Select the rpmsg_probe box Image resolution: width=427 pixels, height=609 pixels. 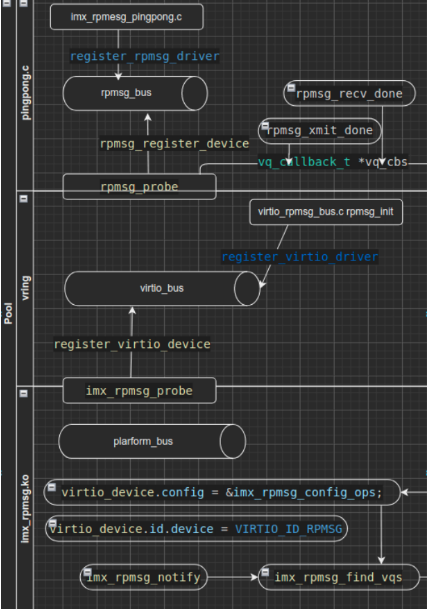pos(139,187)
